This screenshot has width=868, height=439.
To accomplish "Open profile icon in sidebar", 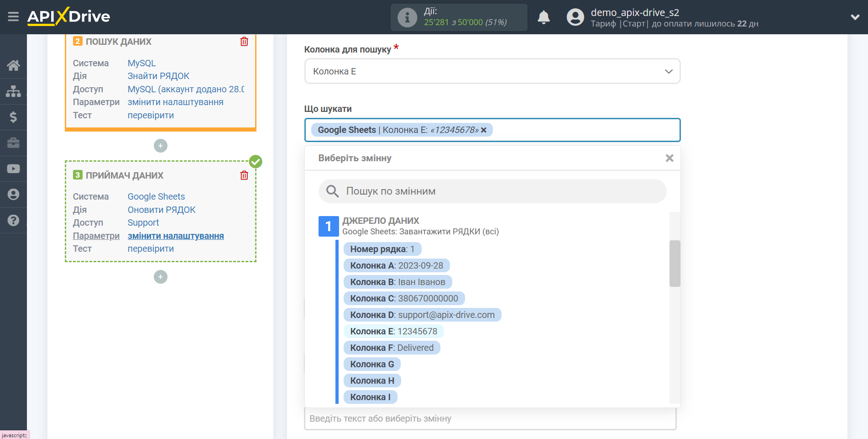I will click(x=13, y=194).
